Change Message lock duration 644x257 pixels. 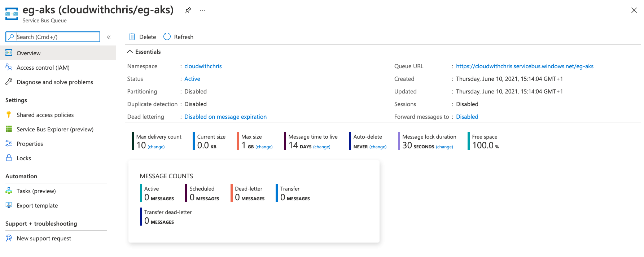(x=444, y=147)
